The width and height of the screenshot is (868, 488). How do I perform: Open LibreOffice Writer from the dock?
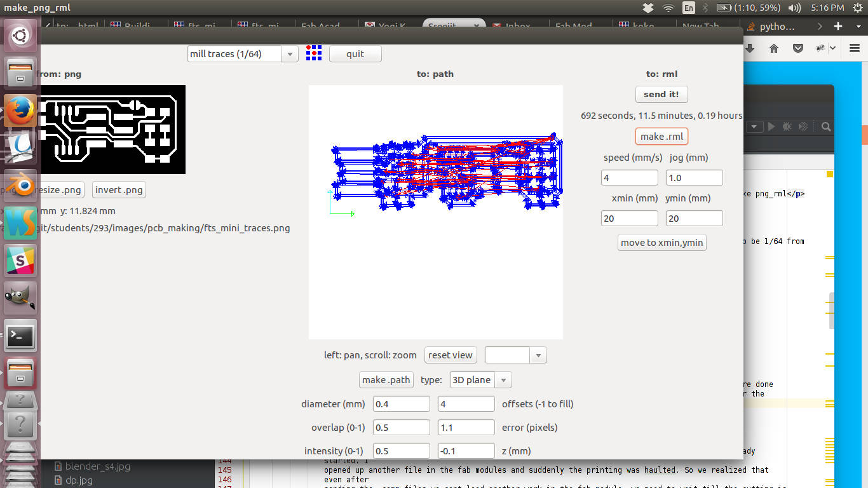(20, 147)
